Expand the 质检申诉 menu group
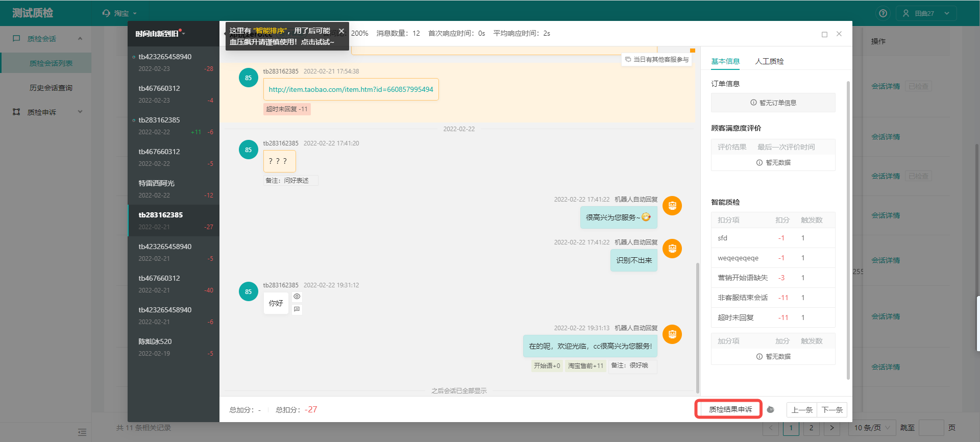Screen dimensions: 980x442 coord(80,112)
